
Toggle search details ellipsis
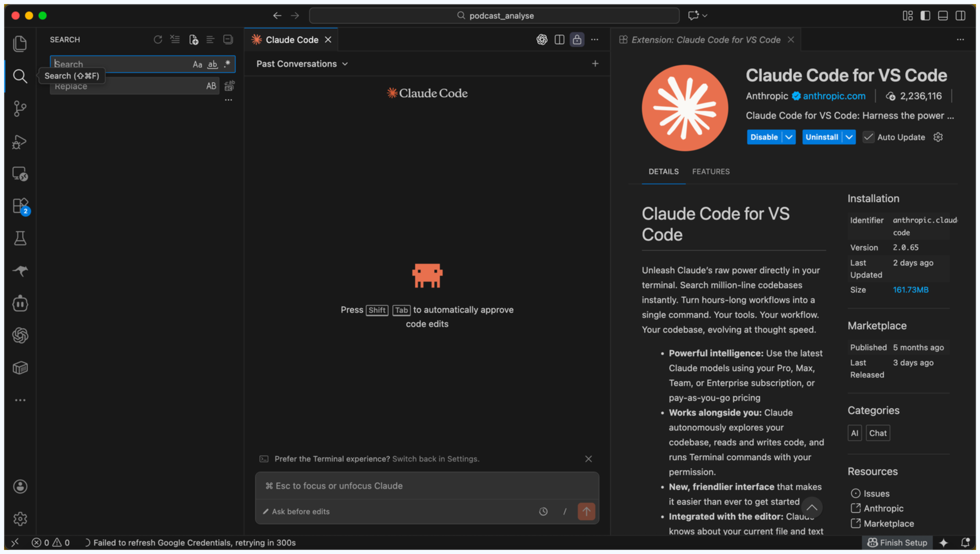pyautogui.click(x=228, y=100)
